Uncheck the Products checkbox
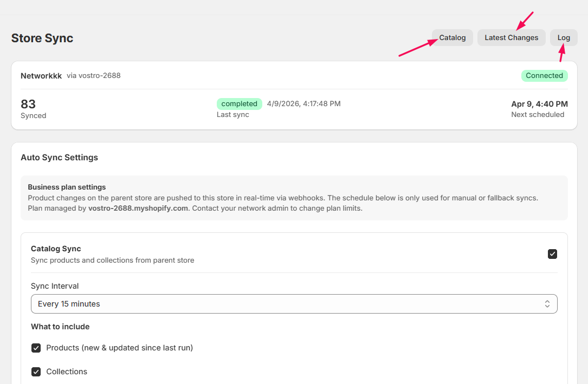 tap(36, 348)
